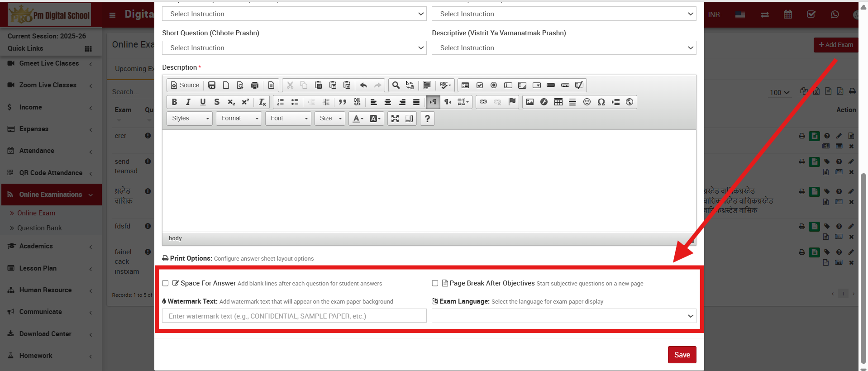This screenshot has height=371, width=868.
Task: Check Page Break After Objectives option
Action: 435,283
